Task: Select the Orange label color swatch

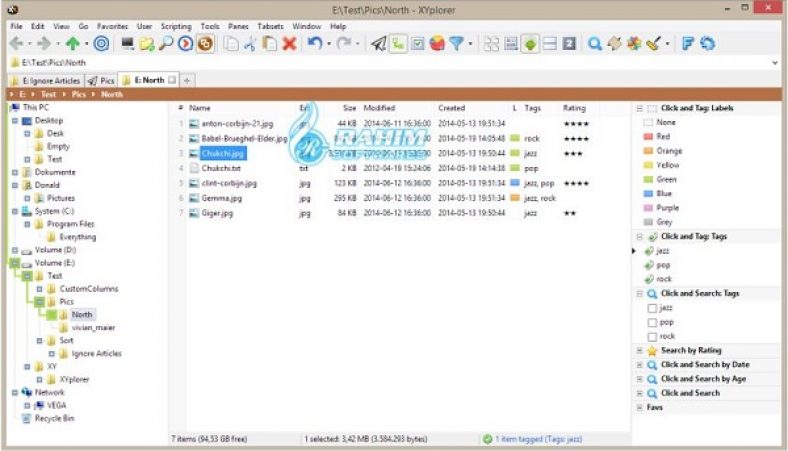Action: pyautogui.click(x=648, y=151)
